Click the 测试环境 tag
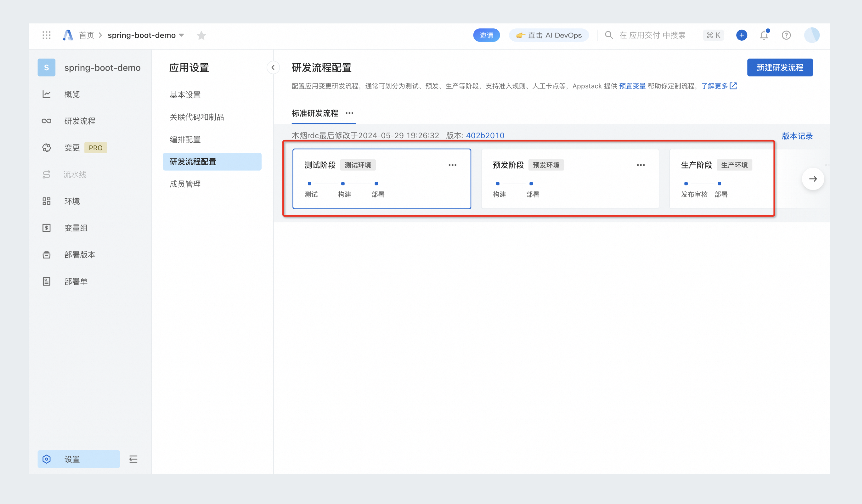The width and height of the screenshot is (862, 504). coord(358,165)
